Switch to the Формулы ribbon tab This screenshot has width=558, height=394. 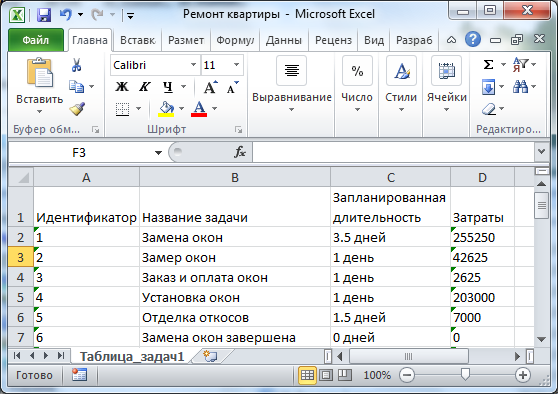[x=235, y=40]
